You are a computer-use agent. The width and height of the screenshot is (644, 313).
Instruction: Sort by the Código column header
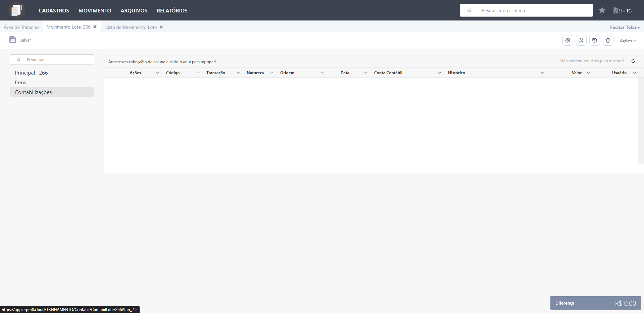tap(173, 73)
